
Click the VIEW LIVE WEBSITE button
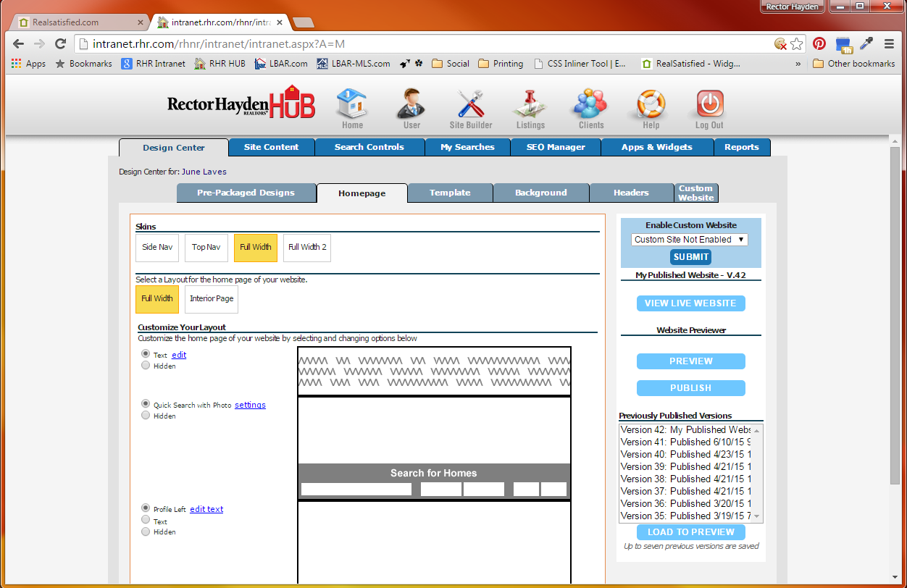690,303
